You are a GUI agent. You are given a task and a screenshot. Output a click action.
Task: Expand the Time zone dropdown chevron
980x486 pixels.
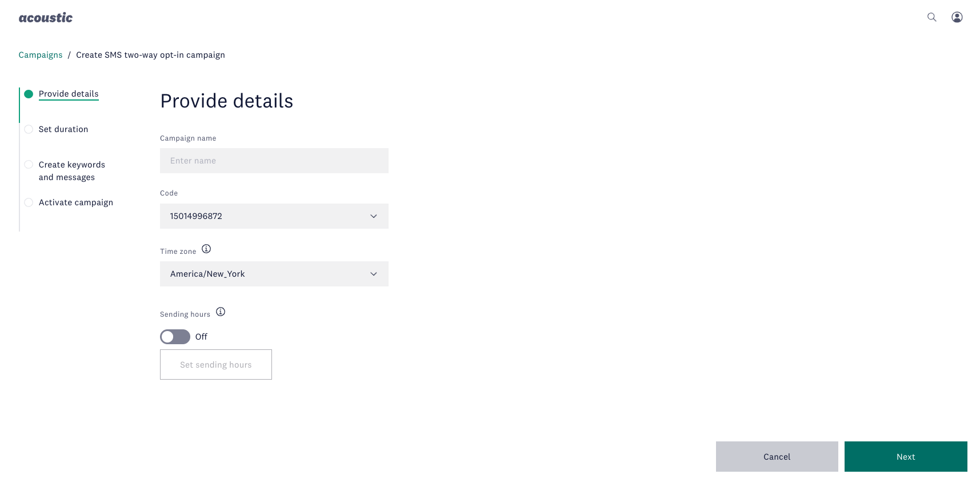coord(374,274)
